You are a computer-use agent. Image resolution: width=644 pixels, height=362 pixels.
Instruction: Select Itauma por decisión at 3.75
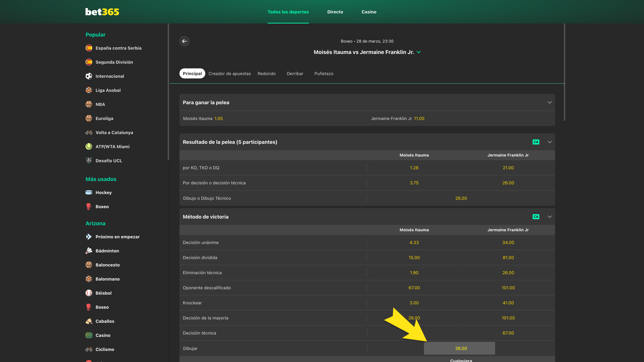414,183
